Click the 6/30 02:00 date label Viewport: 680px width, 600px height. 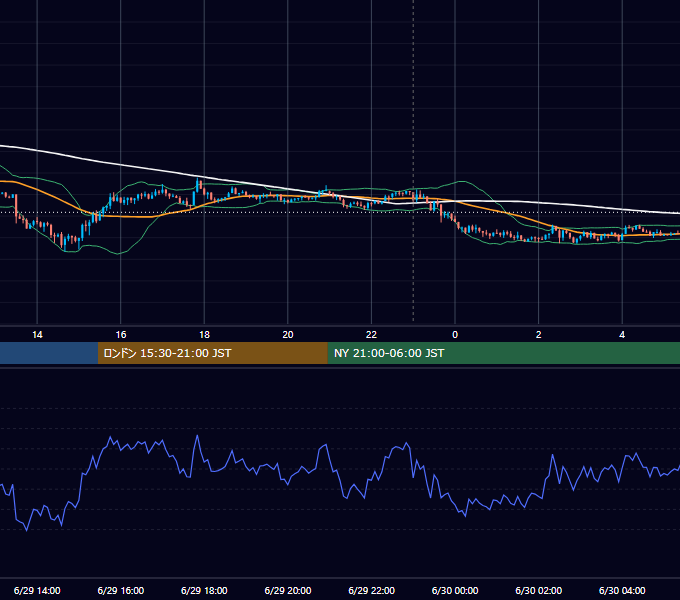[538, 590]
